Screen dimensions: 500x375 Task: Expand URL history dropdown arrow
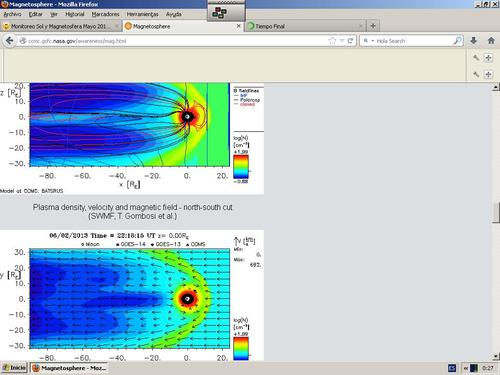(342, 41)
